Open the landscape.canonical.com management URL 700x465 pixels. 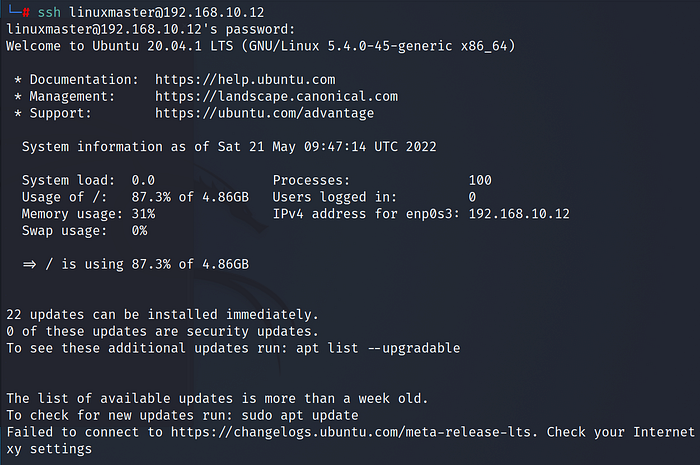(x=276, y=96)
